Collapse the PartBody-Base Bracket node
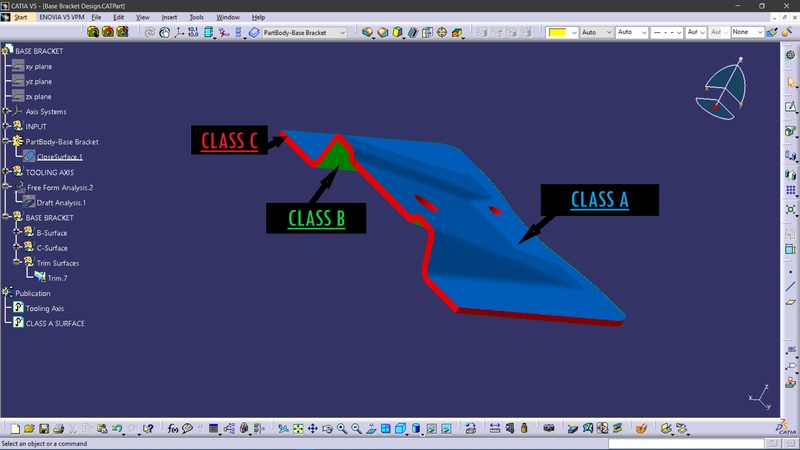Image resolution: width=800 pixels, height=450 pixels. [x=6, y=141]
